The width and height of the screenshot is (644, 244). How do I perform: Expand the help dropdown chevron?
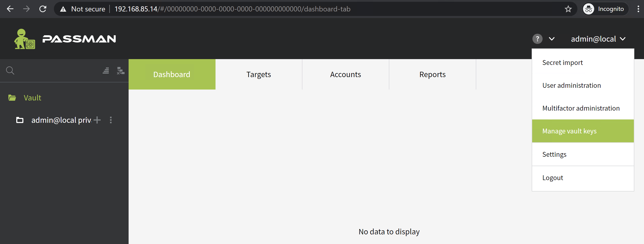tap(551, 39)
